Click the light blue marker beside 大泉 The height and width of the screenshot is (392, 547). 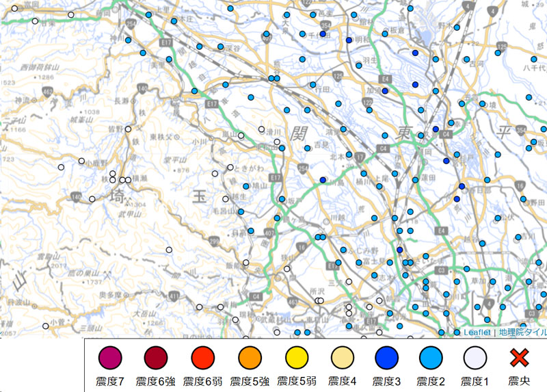point(286,14)
